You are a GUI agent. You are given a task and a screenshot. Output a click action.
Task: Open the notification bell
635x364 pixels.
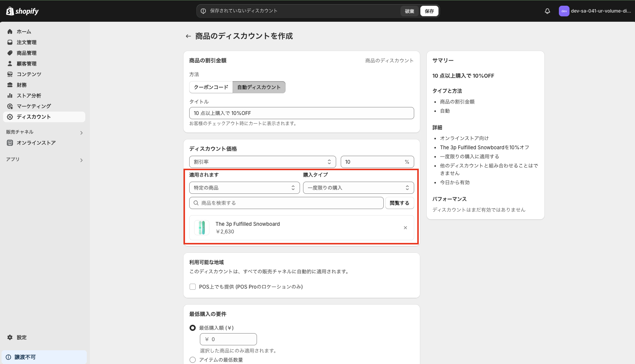click(x=547, y=11)
